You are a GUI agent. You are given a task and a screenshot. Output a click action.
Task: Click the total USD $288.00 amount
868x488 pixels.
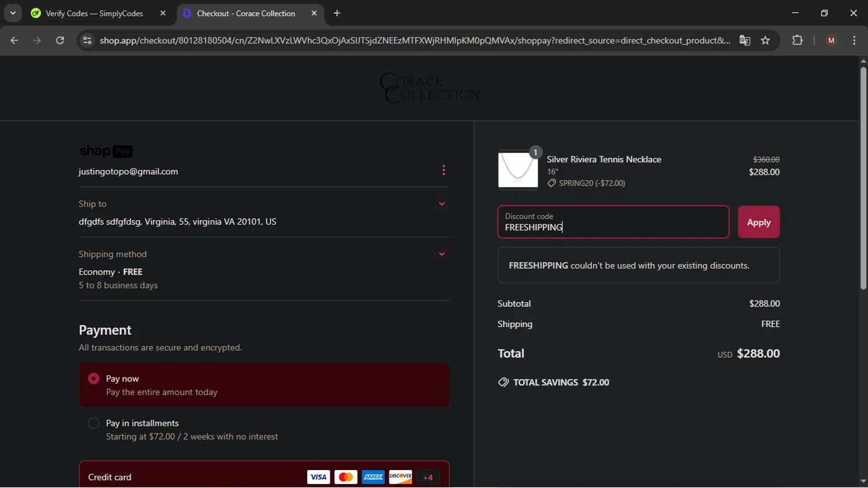749,354
